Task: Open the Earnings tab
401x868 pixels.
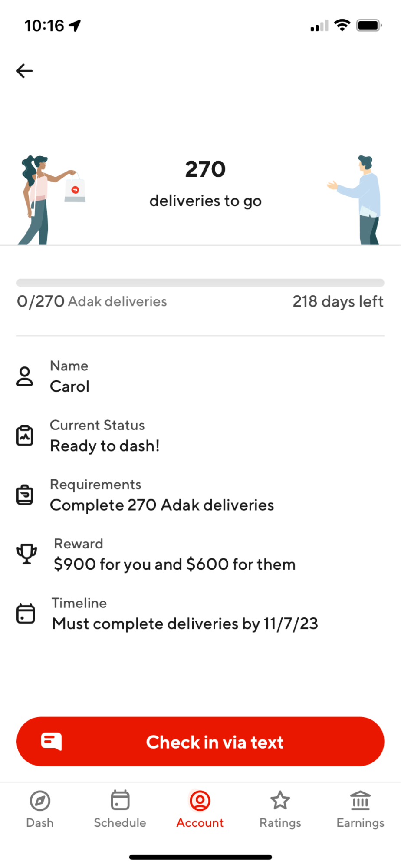Action: [x=360, y=809]
